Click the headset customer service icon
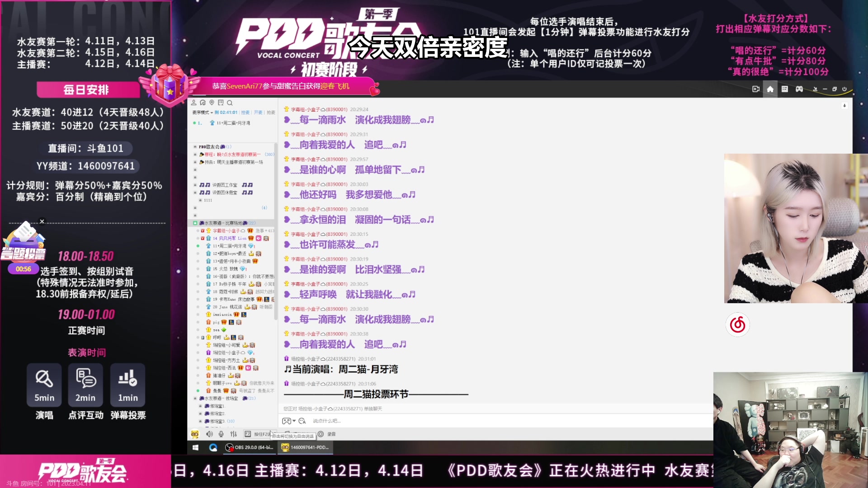Viewport: 868px width, 488px height. pyautogui.click(x=203, y=103)
